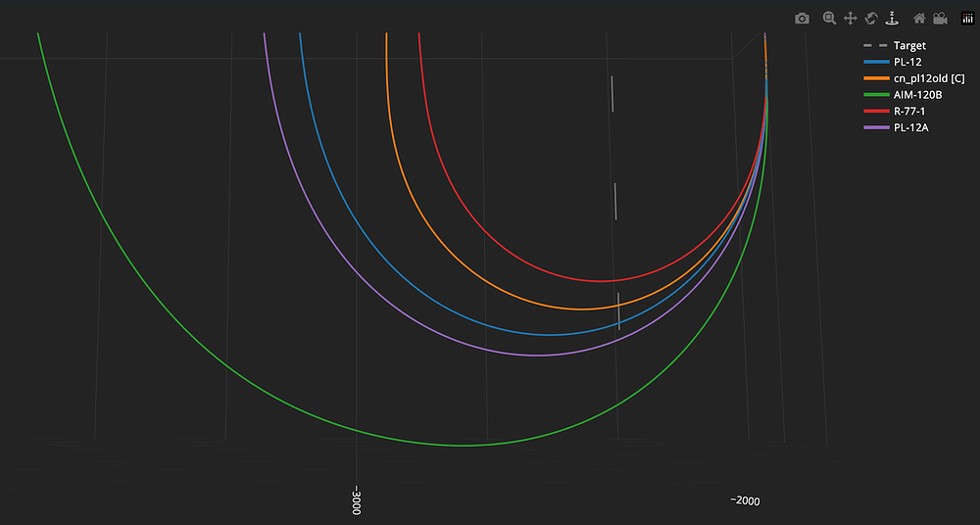Enable orbital rotation mode

pyautogui.click(x=870, y=19)
